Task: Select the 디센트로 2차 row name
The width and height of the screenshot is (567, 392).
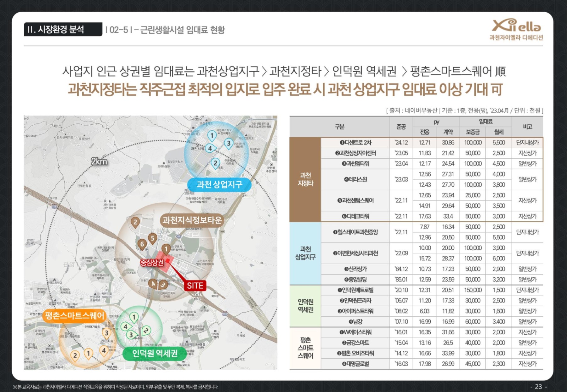Action: (x=355, y=143)
